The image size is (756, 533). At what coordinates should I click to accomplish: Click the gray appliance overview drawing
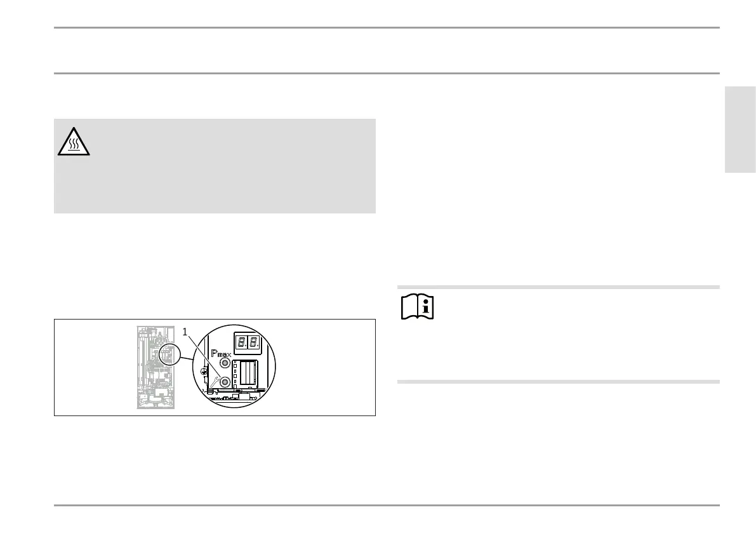156,367
